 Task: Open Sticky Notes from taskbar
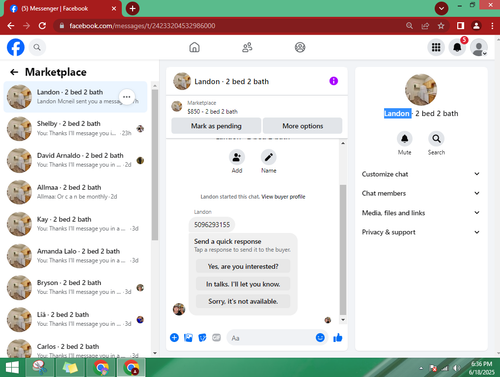coord(70,368)
